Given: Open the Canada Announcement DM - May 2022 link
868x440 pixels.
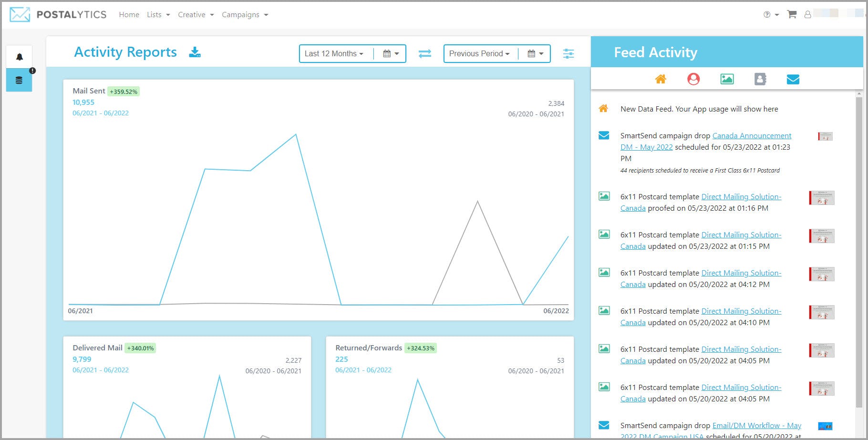Looking at the screenshot, I should tap(751, 135).
